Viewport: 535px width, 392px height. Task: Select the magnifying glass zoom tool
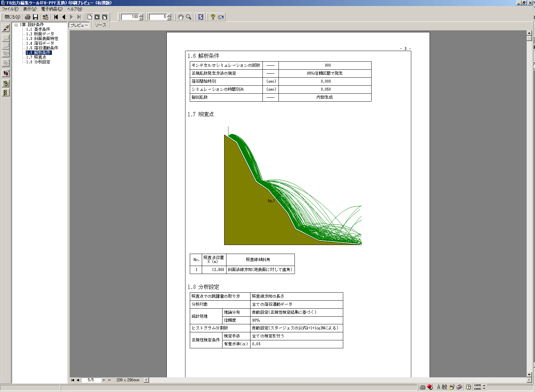tap(188, 17)
